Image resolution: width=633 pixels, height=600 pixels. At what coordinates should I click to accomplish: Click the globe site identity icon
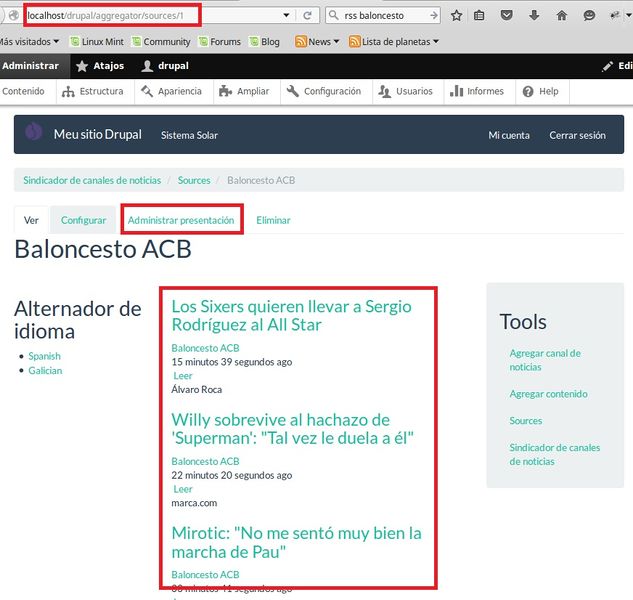tap(14, 15)
